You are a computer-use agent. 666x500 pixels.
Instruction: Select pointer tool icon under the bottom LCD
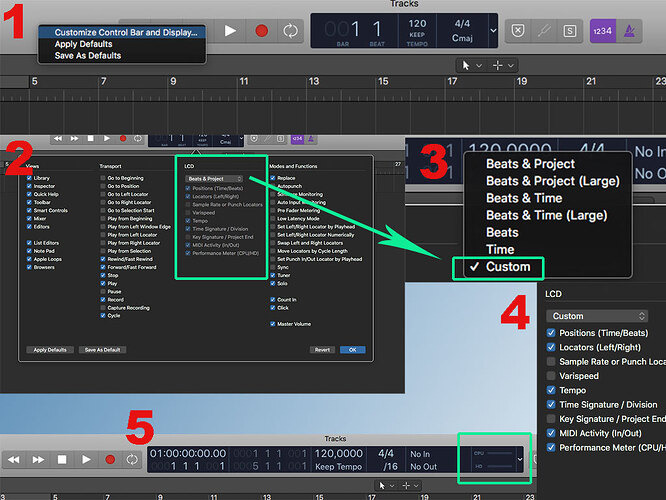pyautogui.click(x=382, y=486)
